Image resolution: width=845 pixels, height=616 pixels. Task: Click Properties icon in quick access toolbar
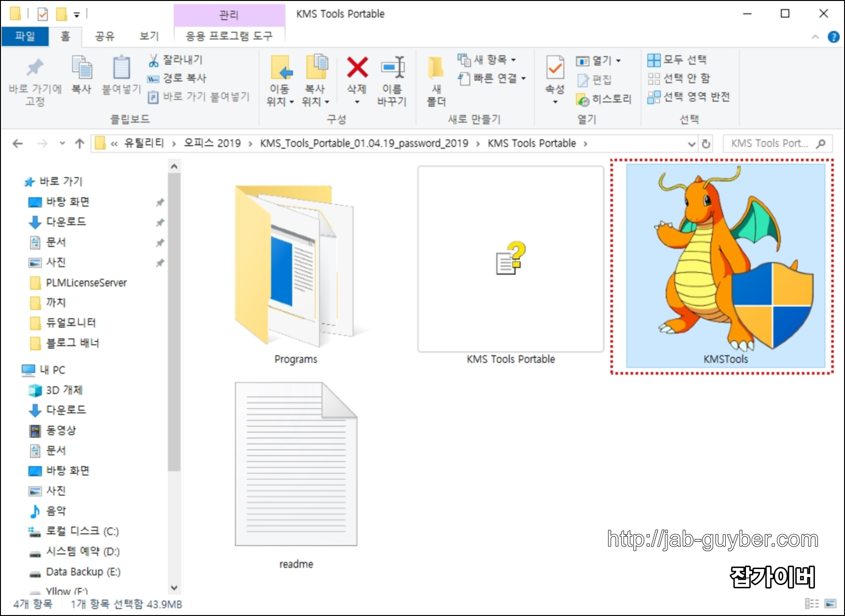tap(43, 14)
